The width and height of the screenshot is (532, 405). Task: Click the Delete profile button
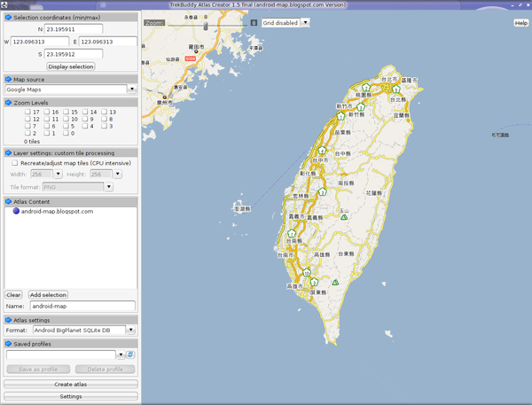click(x=106, y=369)
